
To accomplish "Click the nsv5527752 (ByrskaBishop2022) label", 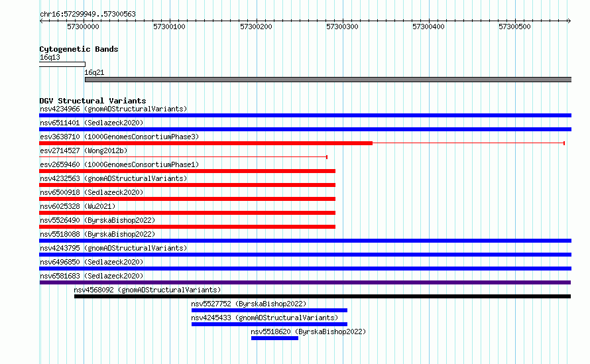I will pyautogui.click(x=249, y=304).
